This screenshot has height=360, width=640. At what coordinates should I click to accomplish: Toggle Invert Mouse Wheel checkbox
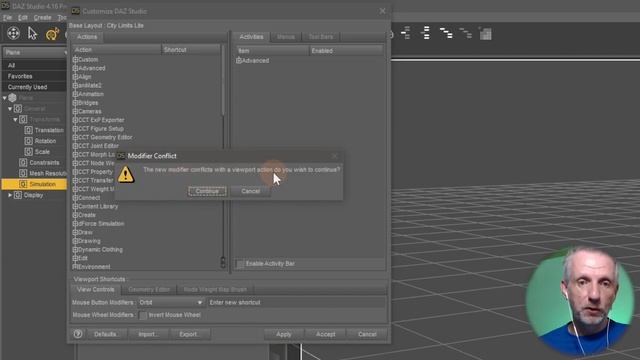[143, 315]
